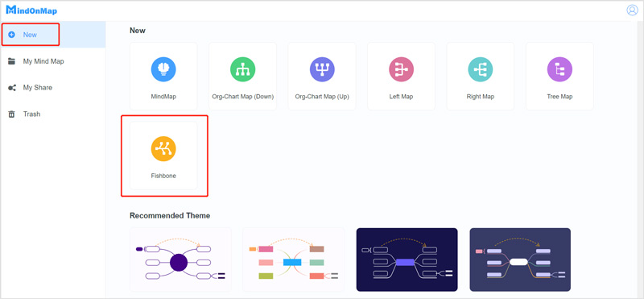Viewport: 644px width, 299px height.
Task: Choose the slate blue theme thumbnail
Action: (x=520, y=260)
